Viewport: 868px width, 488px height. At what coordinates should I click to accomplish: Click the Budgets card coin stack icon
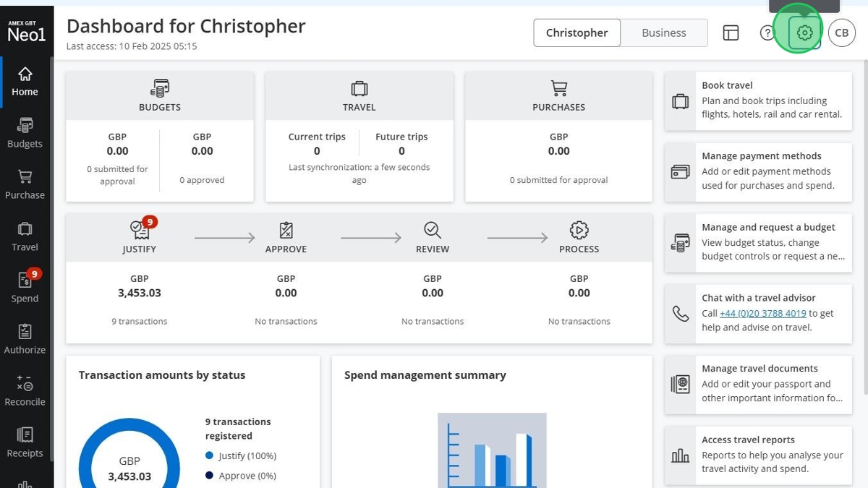160,88
